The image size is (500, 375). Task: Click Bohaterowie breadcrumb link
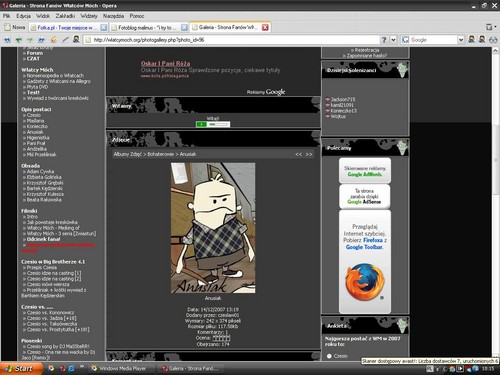click(161, 154)
